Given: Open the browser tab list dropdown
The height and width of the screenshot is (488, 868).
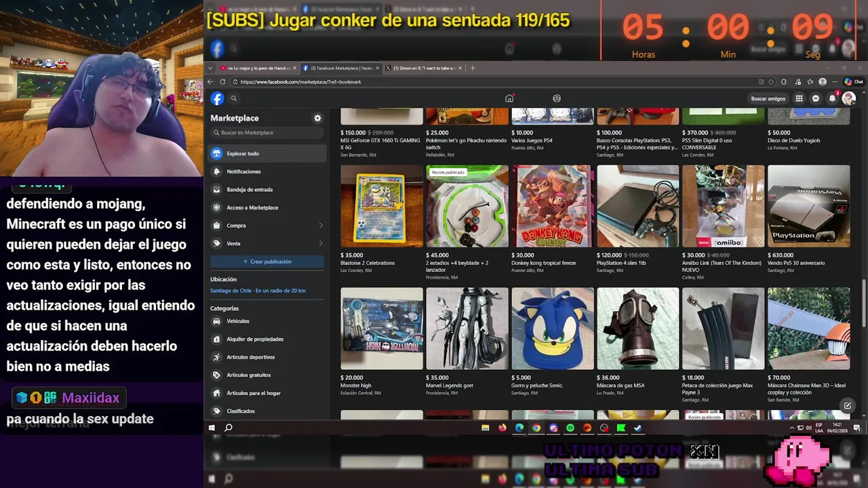Looking at the screenshot, I should (x=209, y=68).
